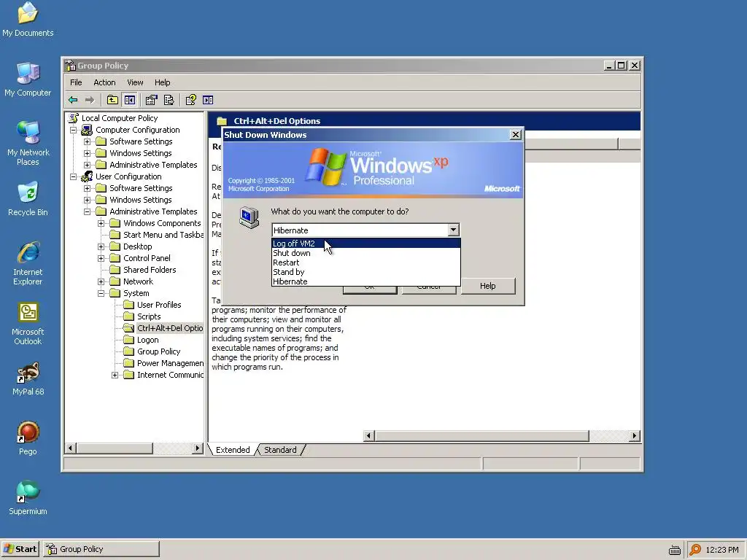This screenshot has width=747, height=560.
Task: Click Help in Shut Down Windows dialog
Action: [488, 286]
